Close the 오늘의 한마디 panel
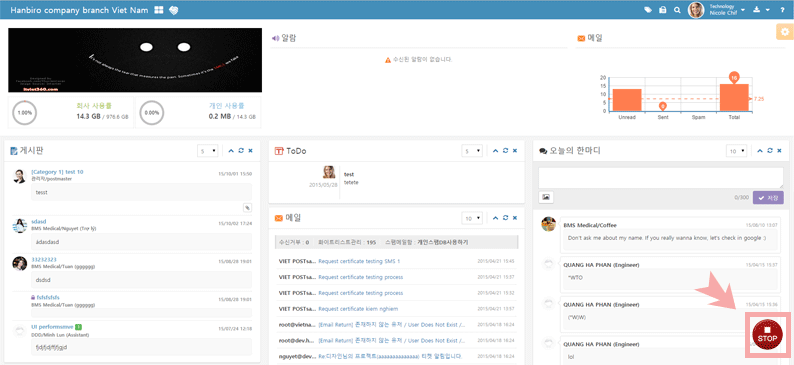 780,150
